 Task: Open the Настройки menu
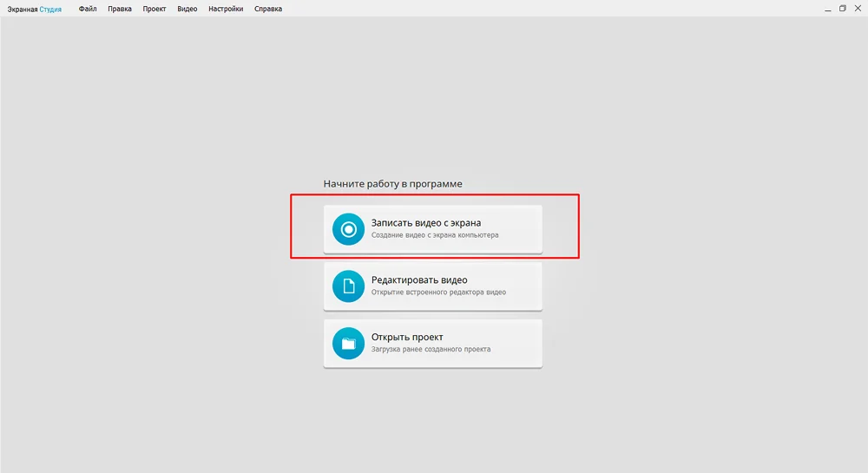pos(226,9)
